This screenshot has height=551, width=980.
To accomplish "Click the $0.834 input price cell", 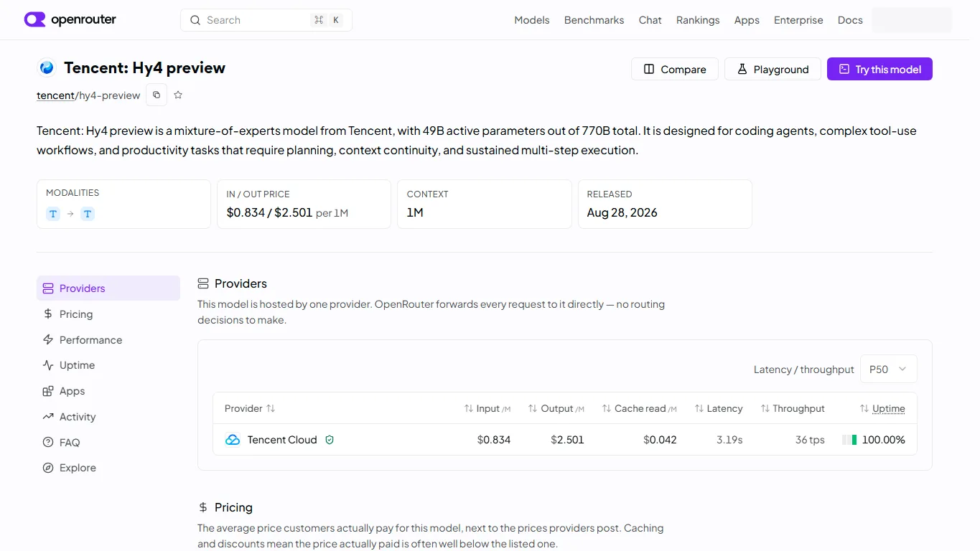I will [494, 440].
